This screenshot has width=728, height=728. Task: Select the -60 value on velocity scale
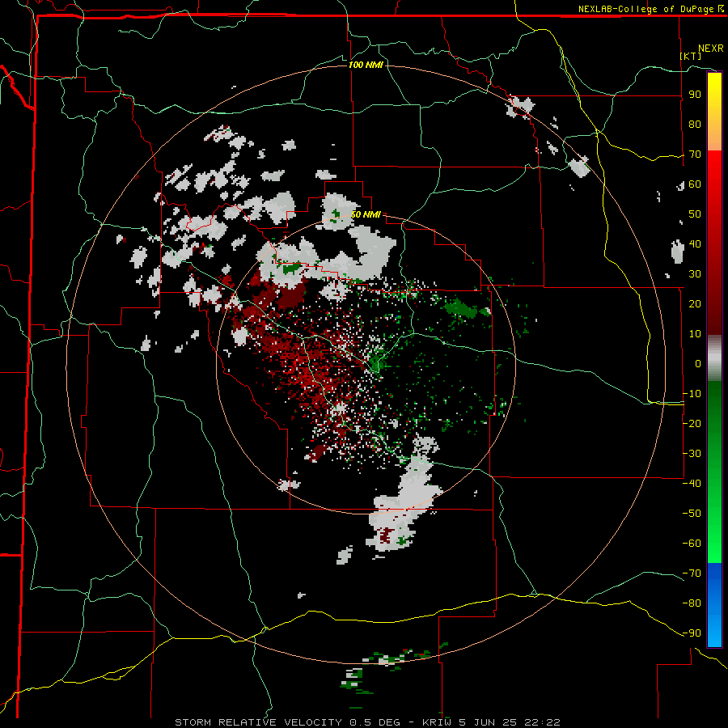pos(692,544)
